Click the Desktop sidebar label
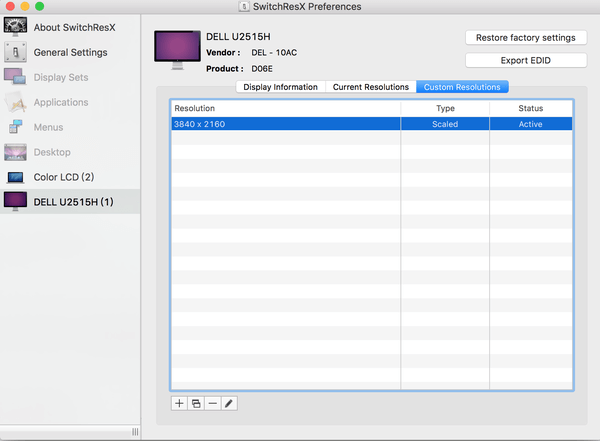600x441 pixels. tap(52, 152)
